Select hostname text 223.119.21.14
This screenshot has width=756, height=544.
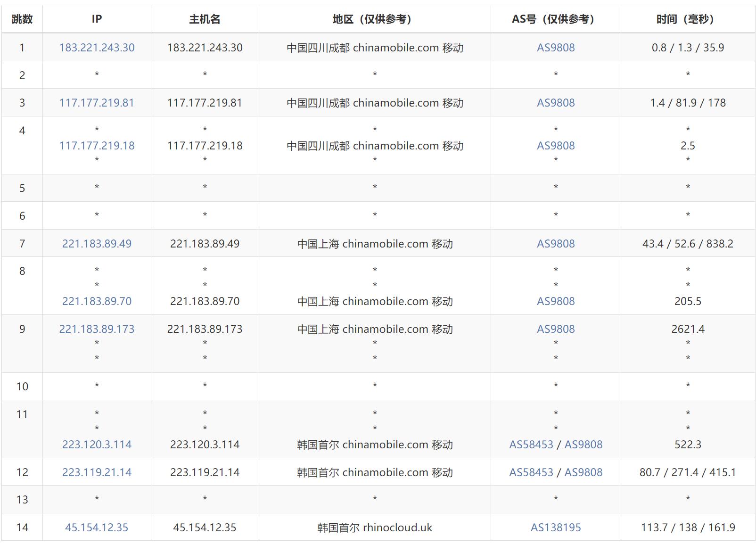205,472
